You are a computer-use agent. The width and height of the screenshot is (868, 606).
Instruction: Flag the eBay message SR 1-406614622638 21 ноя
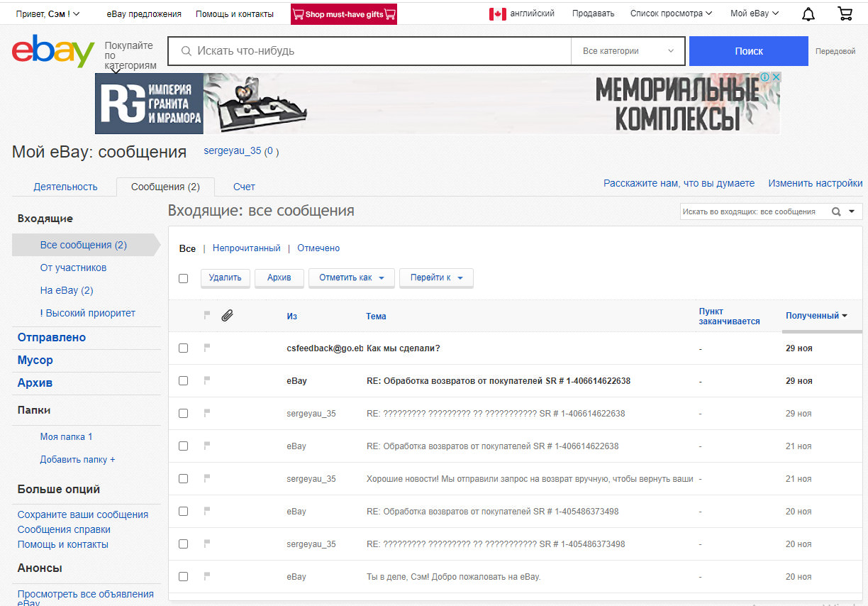207,446
